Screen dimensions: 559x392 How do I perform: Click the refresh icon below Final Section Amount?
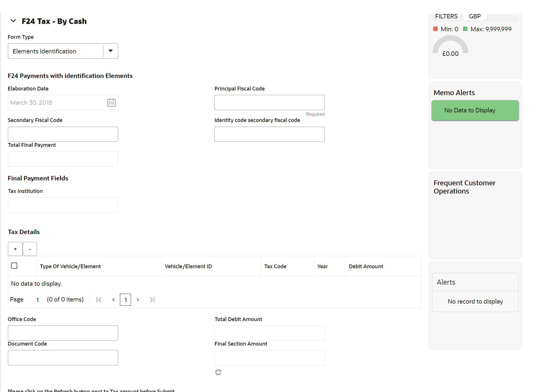pos(218,372)
